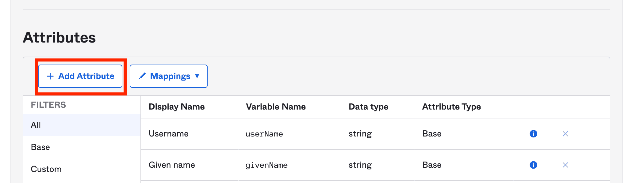This screenshot has width=644, height=183.
Task: Click the plus icon inside Add Attribute
Action: (x=50, y=76)
